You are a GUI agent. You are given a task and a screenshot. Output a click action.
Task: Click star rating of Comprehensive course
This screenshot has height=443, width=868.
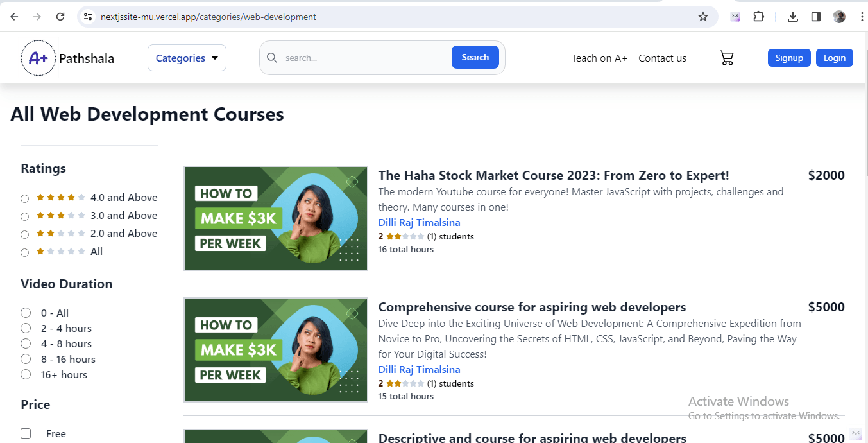point(405,383)
